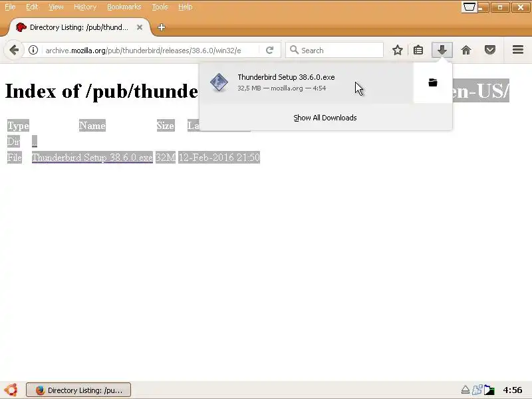Click the 'Index of /pub/thunde' heading

click(x=102, y=91)
